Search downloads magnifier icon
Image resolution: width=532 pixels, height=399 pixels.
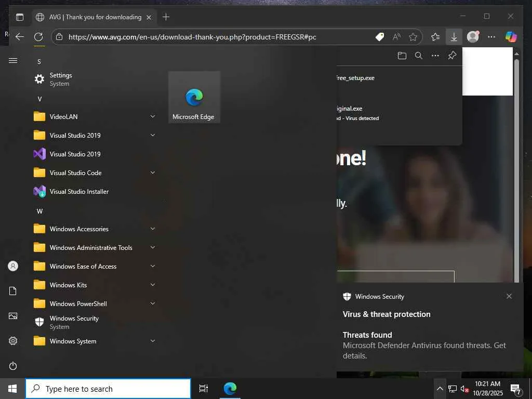419,56
